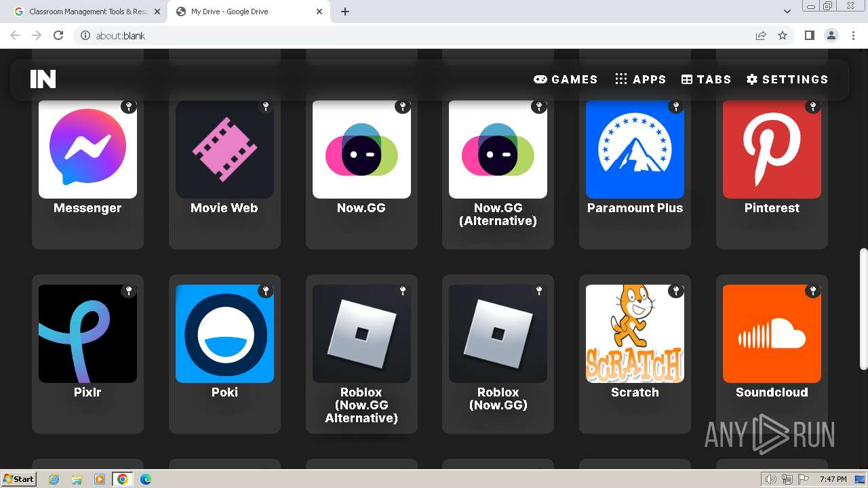Open a new browser tab
This screenshot has height=488, width=868.
345,12
